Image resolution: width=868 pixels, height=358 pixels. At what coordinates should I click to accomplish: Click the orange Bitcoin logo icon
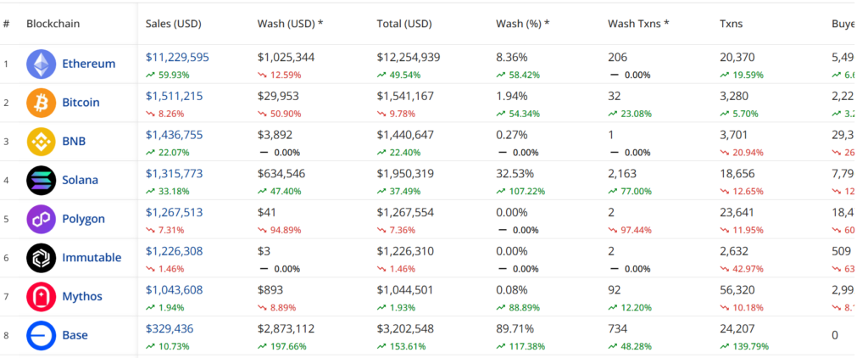click(41, 103)
